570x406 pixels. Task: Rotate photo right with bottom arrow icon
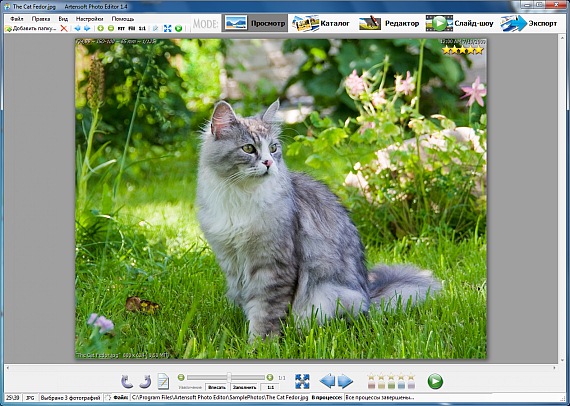[x=145, y=381]
